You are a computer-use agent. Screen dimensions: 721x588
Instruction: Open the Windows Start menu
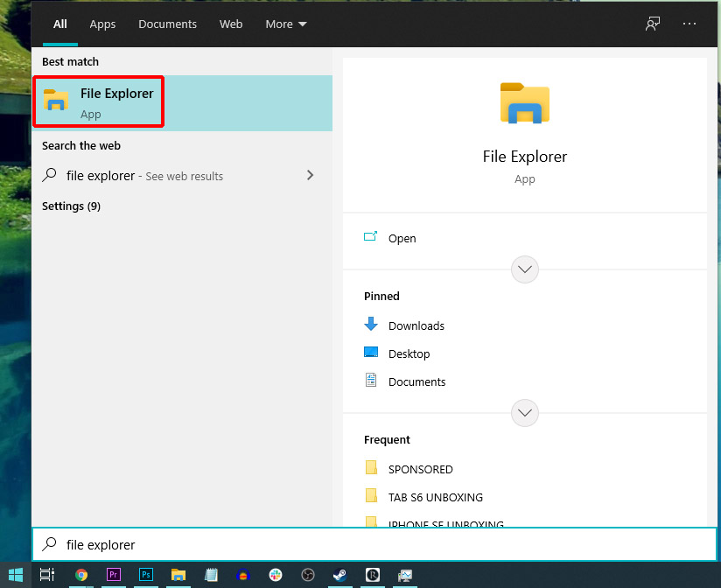click(16, 575)
